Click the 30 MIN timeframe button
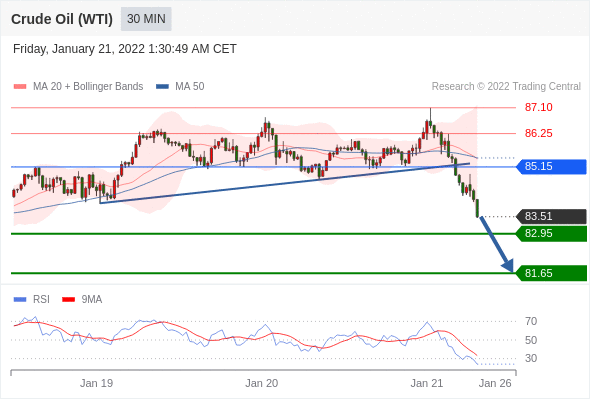The image size is (590, 400). click(146, 19)
